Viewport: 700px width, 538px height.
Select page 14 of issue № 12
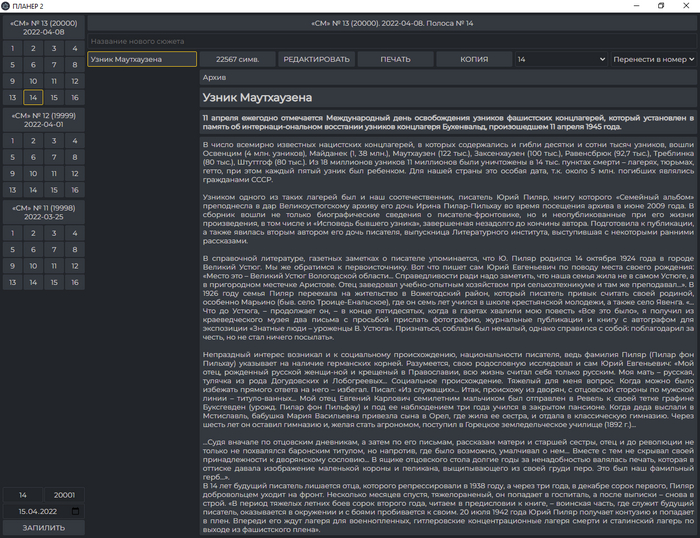click(33, 190)
